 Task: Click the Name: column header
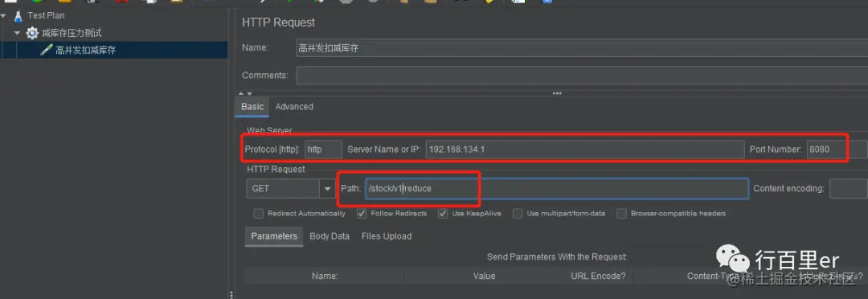pos(325,276)
